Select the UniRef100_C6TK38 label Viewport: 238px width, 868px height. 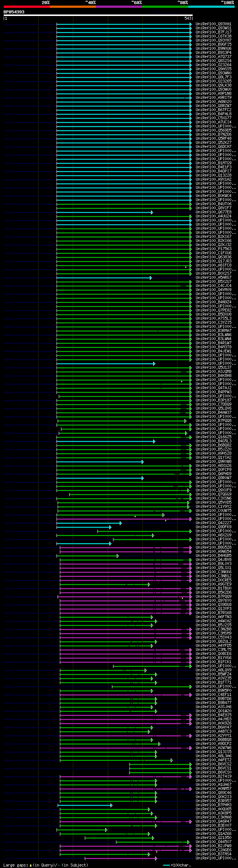[x=213, y=36]
